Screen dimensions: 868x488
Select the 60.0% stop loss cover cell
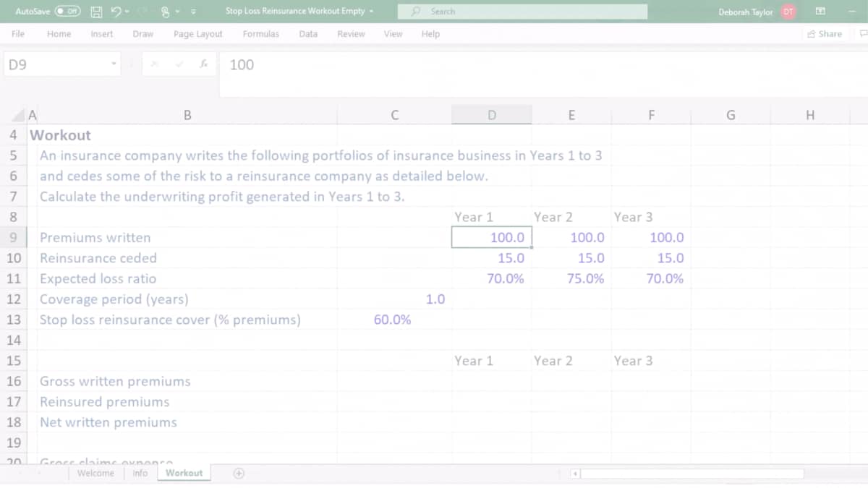393,320
